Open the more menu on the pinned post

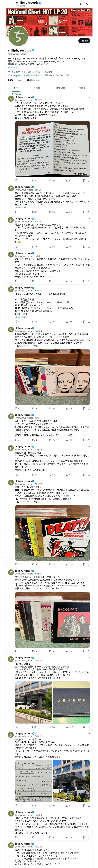click(x=89, y=97)
